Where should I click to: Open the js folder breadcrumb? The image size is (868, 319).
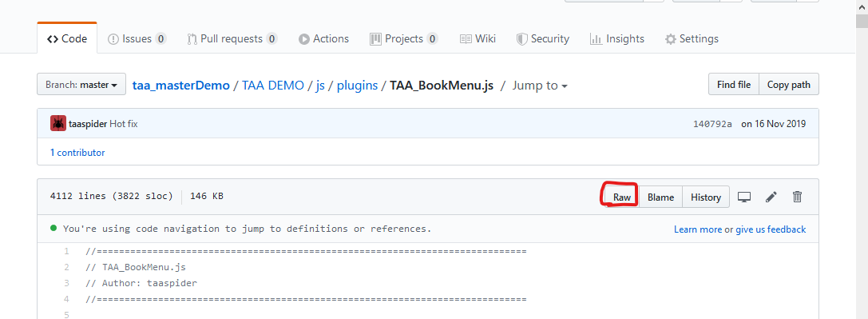(x=320, y=86)
